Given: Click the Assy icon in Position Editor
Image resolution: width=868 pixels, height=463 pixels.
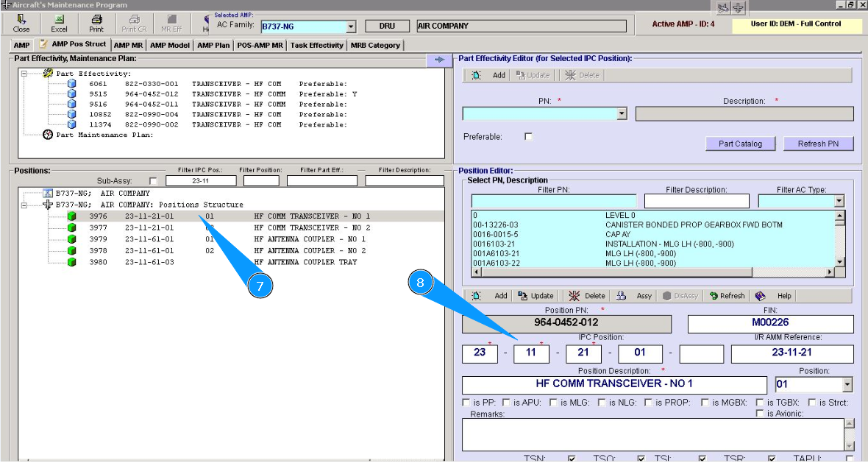Looking at the screenshot, I should tap(622, 296).
